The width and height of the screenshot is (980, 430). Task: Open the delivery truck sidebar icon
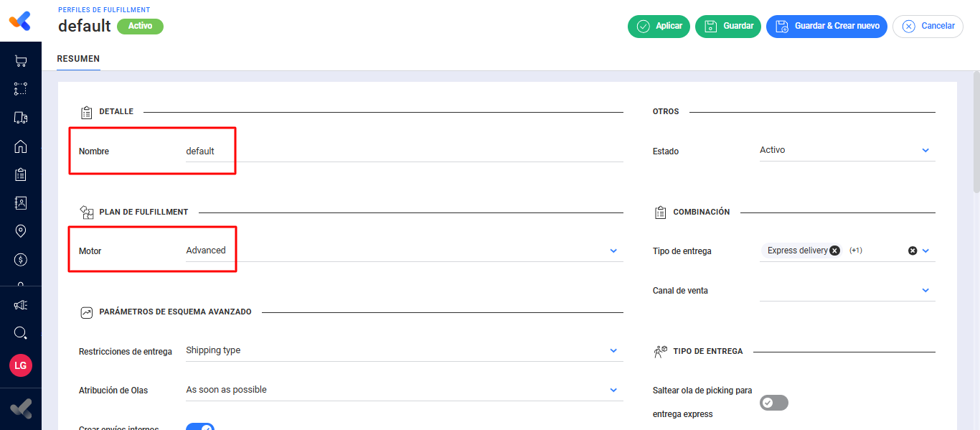[x=21, y=118]
